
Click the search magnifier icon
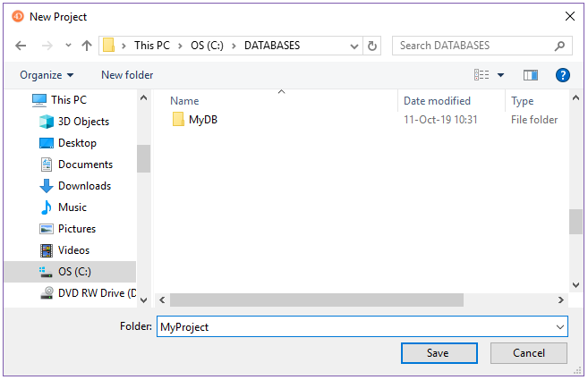tap(559, 46)
